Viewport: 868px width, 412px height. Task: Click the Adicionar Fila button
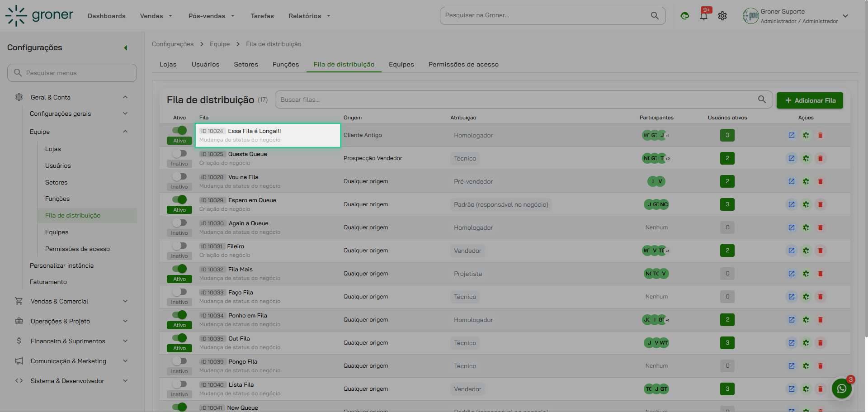click(809, 100)
